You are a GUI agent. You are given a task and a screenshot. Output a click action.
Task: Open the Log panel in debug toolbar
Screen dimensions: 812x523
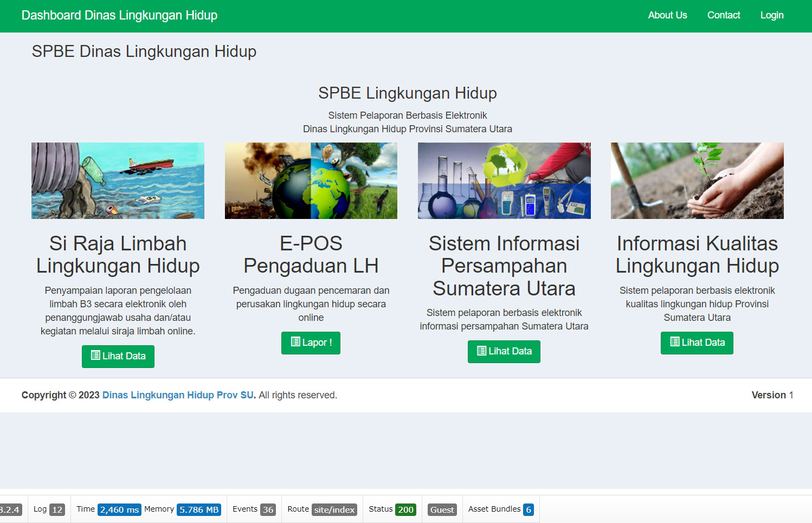coord(48,509)
